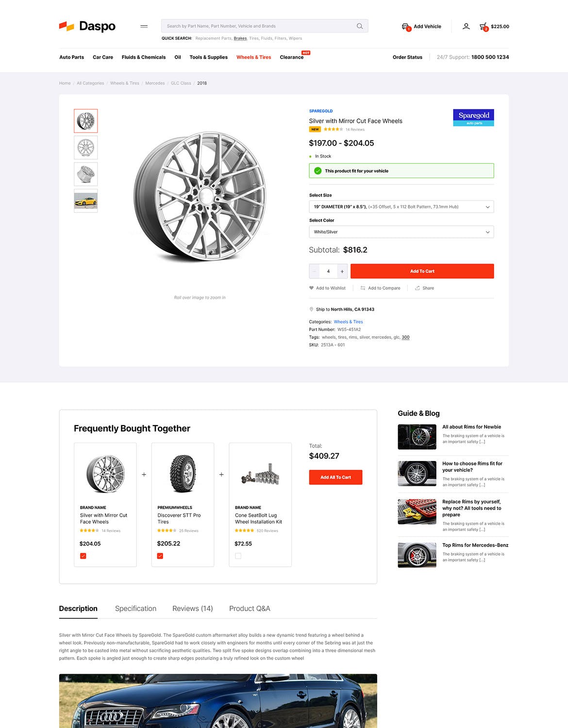Uncheck the Silver with Mirror Cut wheels checkbox
Viewport: 568px width, 728px height.
pos(83,556)
